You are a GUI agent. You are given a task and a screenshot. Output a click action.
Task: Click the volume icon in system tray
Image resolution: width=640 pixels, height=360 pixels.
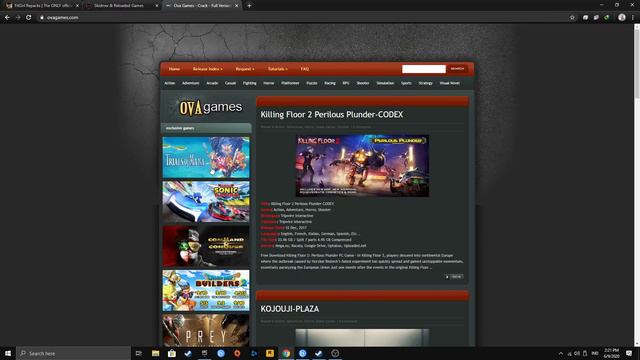click(577, 353)
